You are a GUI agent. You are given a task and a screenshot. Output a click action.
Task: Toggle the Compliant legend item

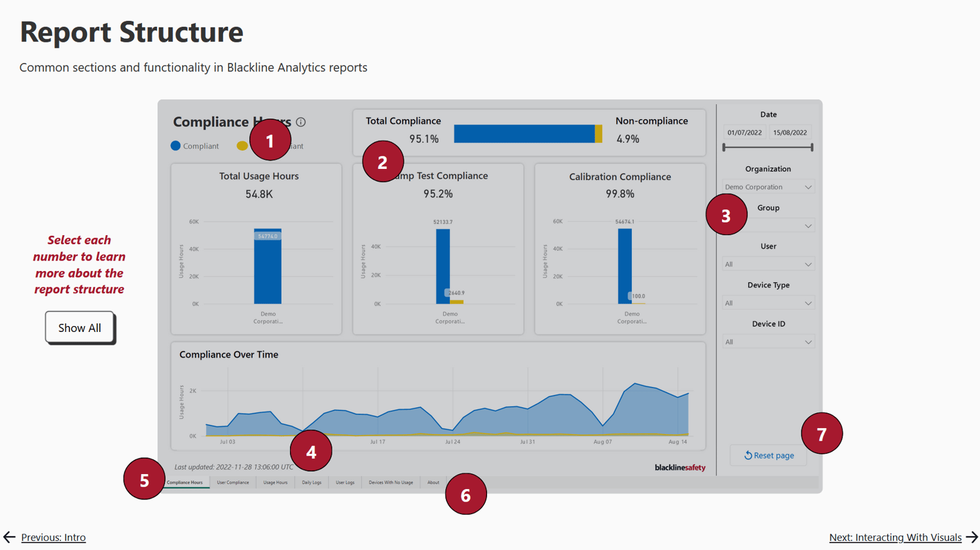tap(194, 145)
